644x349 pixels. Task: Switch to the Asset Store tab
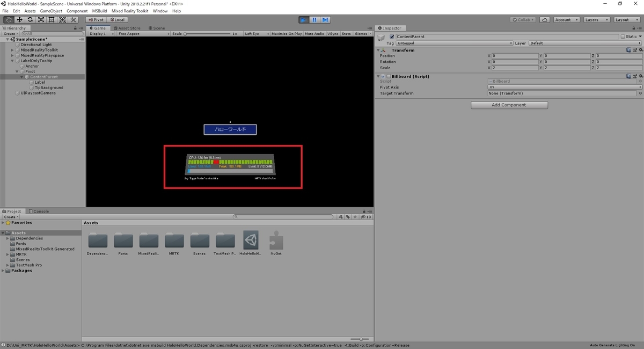127,28
